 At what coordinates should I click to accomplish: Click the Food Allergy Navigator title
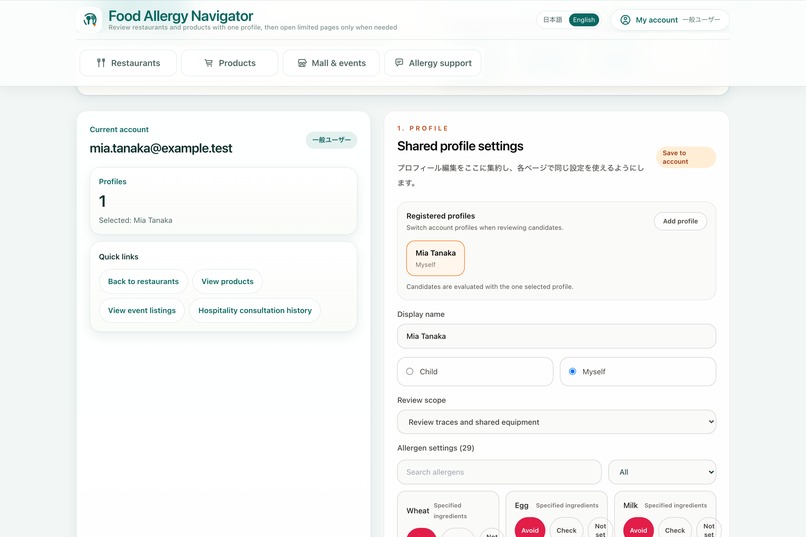[180, 16]
